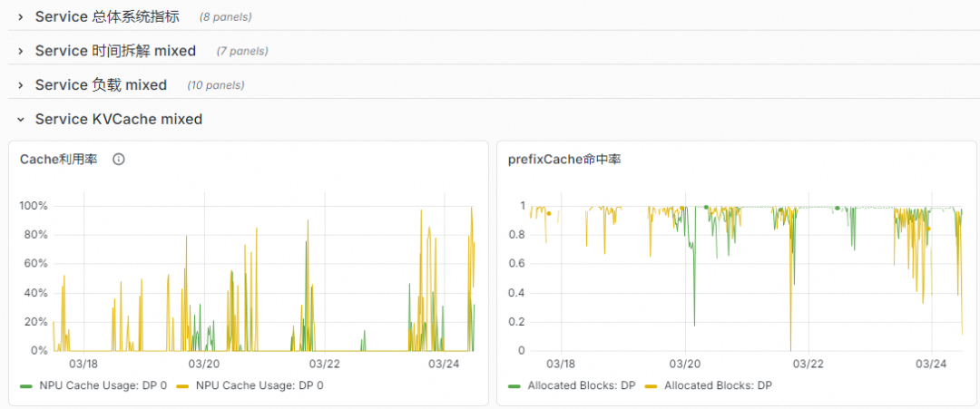
Task: Click the 40% y-axis label
Action: tap(36, 294)
